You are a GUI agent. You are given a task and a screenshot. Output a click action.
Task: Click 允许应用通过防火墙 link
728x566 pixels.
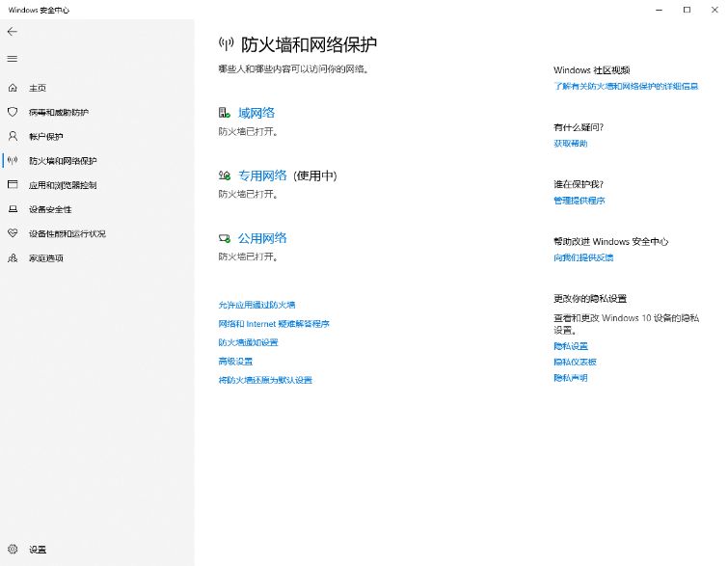pyautogui.click(x=256, y=305)
